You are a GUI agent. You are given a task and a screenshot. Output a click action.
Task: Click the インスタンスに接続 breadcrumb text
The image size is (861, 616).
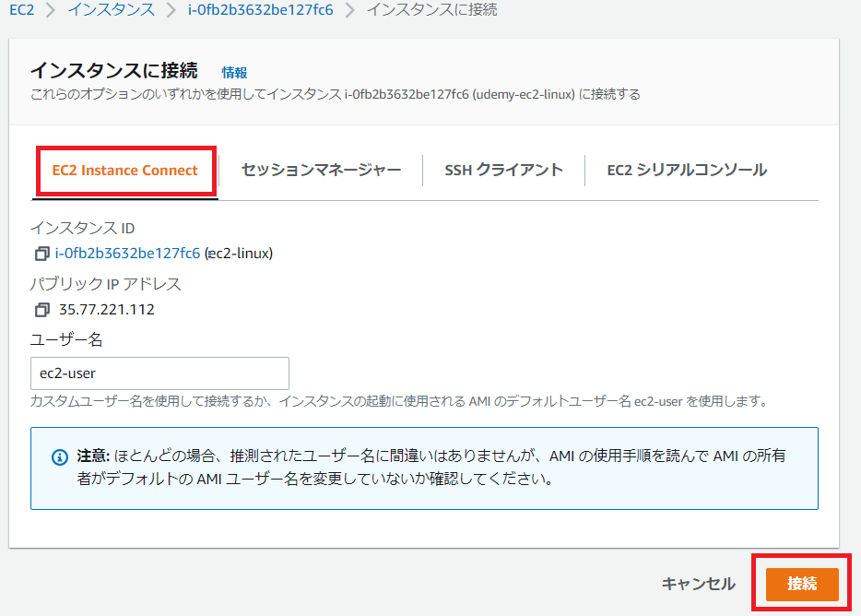point(431,9)
